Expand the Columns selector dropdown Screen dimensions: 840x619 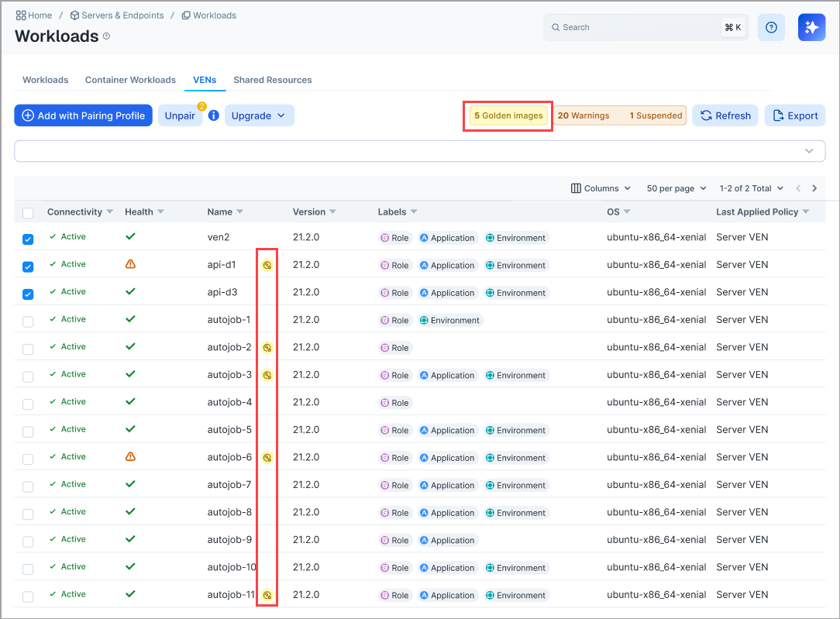click(601, 188)
